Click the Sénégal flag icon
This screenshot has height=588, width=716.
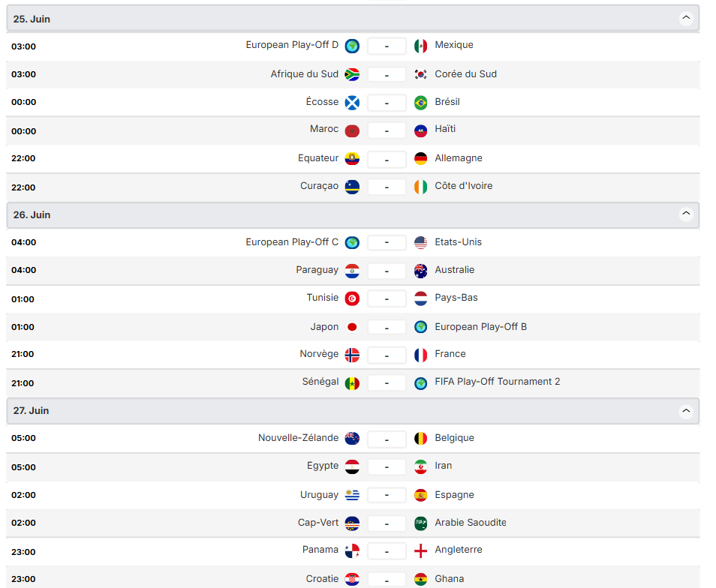pyautogui.click(x=352, y=382)
